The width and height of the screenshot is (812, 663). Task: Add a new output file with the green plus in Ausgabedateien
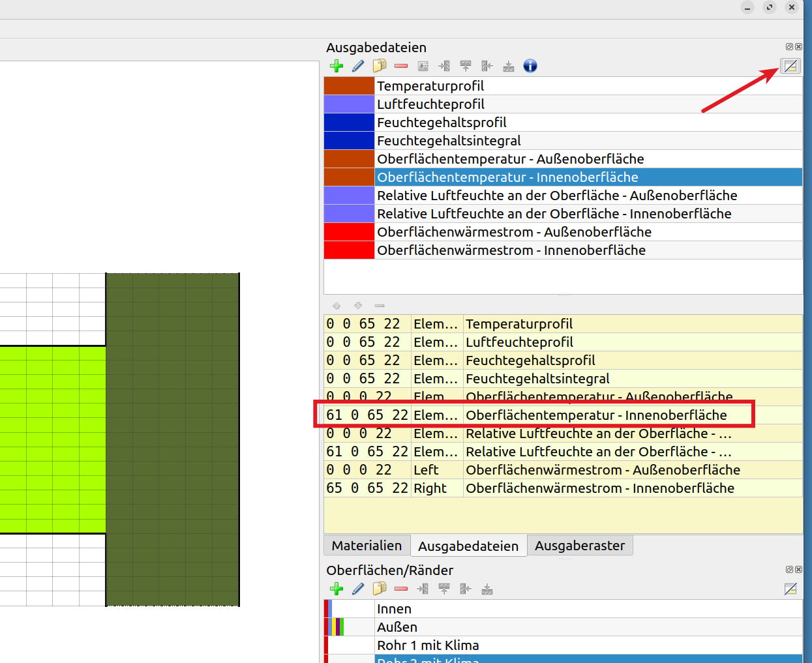337,66
